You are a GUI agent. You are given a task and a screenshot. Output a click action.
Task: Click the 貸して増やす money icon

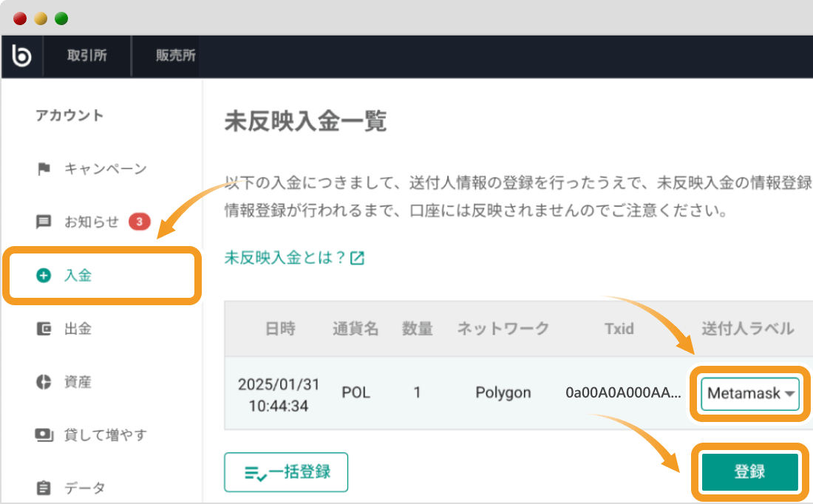[44, 435]
